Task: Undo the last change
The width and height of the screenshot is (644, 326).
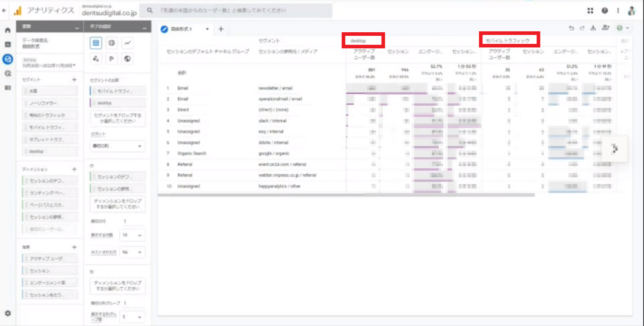Action: tap(572, 29)
